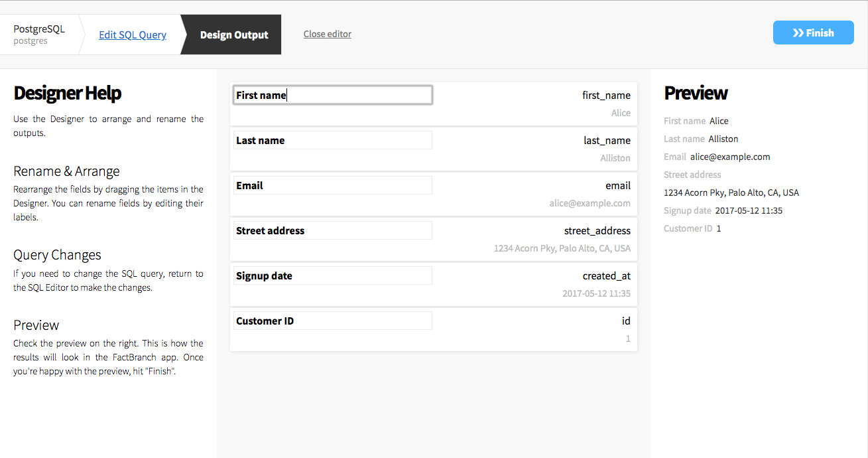Click the created_at column identifier
This screenshot has width=868, height=458.
[x=606, y=275]
